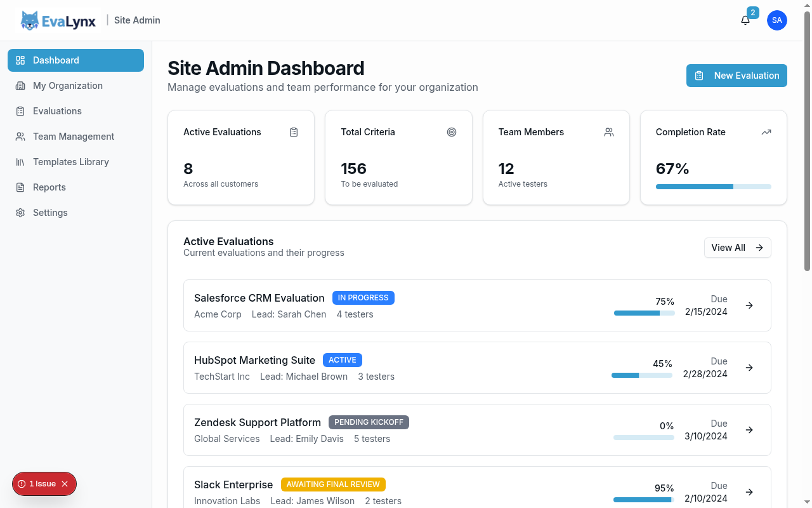Click the ACTIVE status badge
The image size is (812, 508).
(x=343, y=360)
